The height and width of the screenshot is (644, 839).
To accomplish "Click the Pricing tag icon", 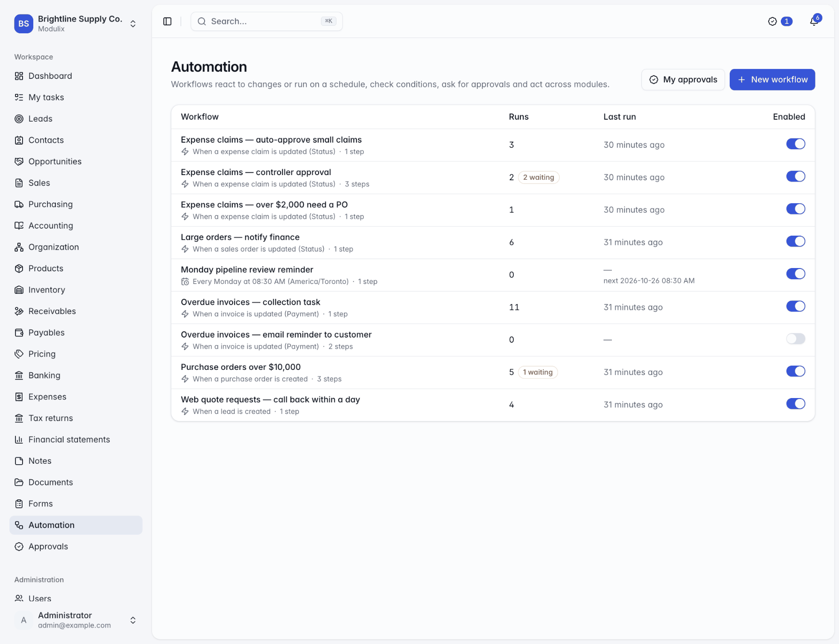I will click(x=19, y=354).
